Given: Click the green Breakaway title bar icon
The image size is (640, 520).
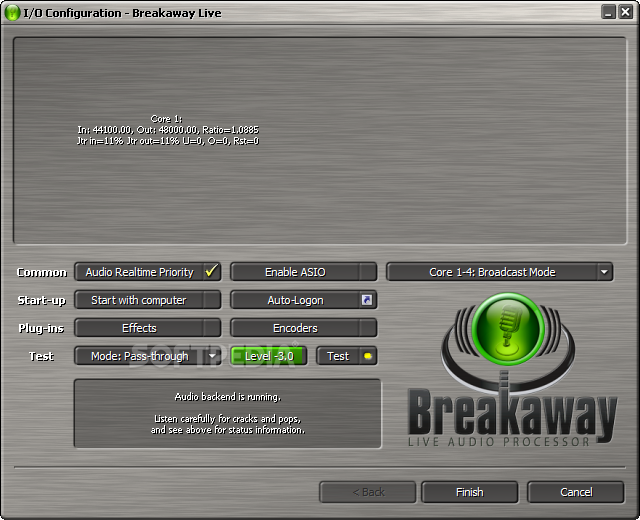Looking at the screenshot, I should [12, 13].
